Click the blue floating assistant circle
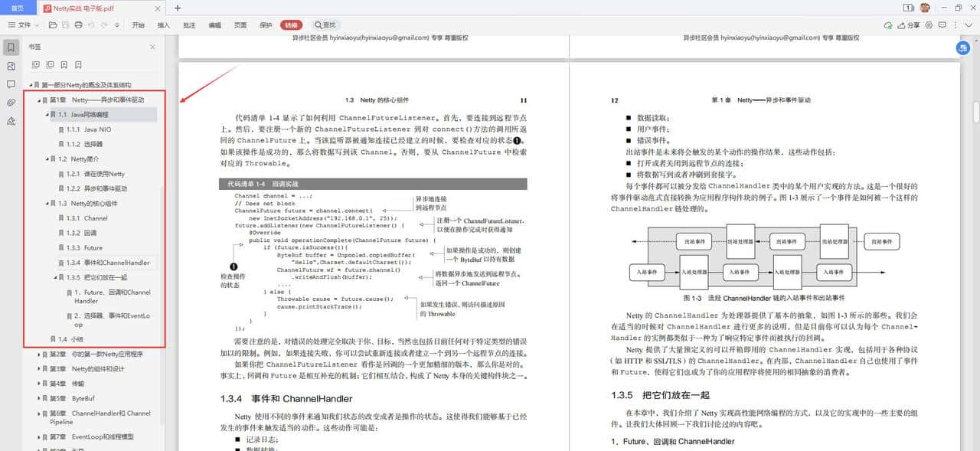The image size is (980, 451). click(962, 47)
